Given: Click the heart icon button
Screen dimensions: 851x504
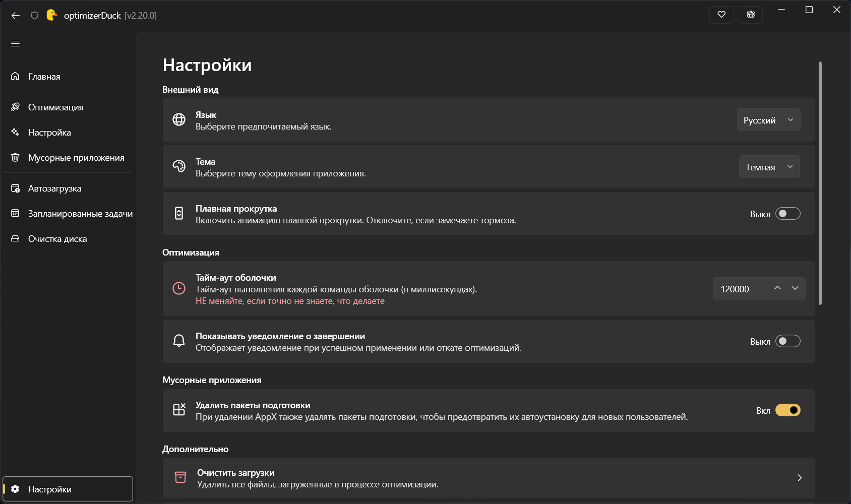Looking at the screenshot, I should click(721, 15).
